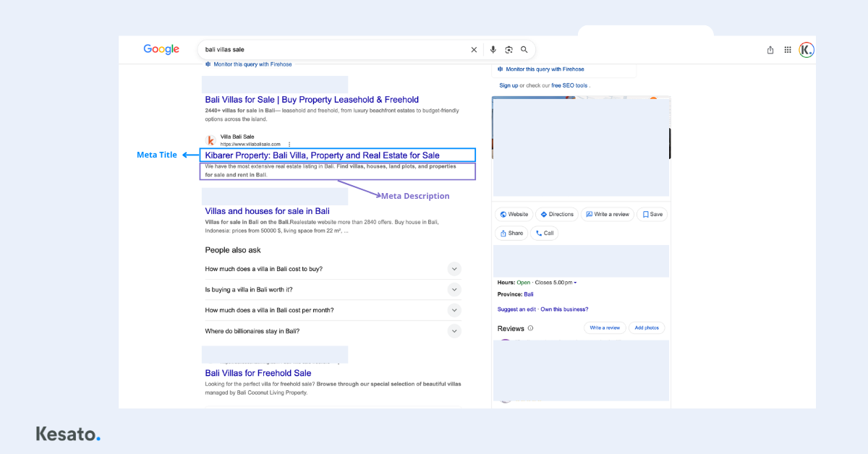Open three-dot menu beside villabalisale.com URL

289,145
